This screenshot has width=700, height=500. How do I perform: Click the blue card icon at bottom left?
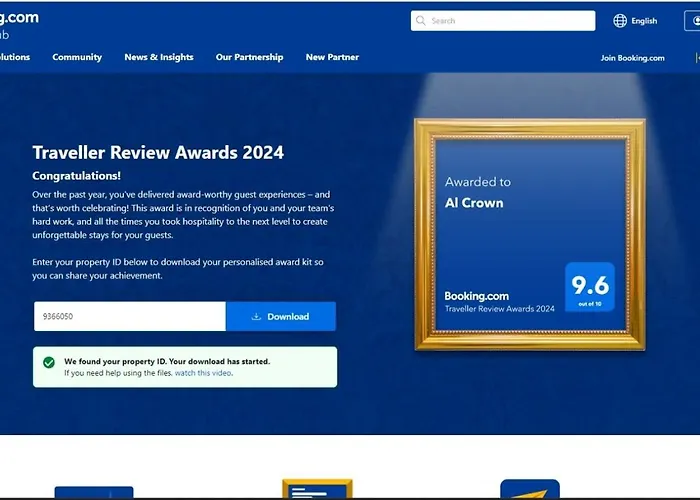pos(94,492)
